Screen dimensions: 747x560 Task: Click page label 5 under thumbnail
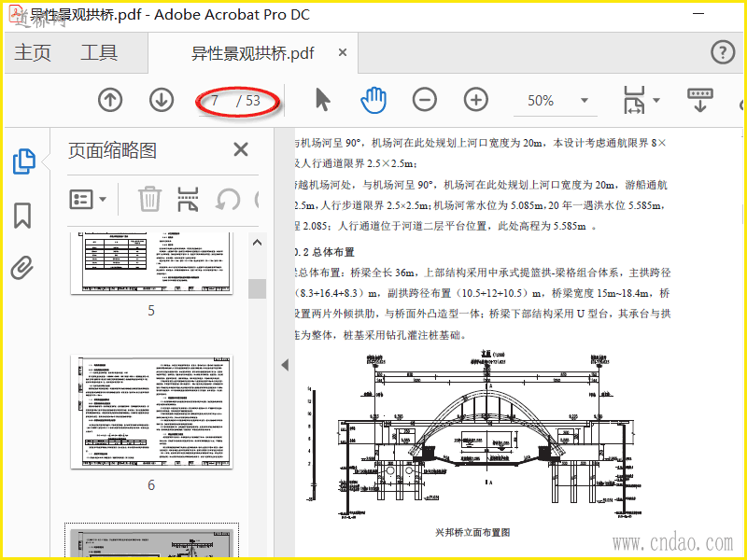pos(151,311)
